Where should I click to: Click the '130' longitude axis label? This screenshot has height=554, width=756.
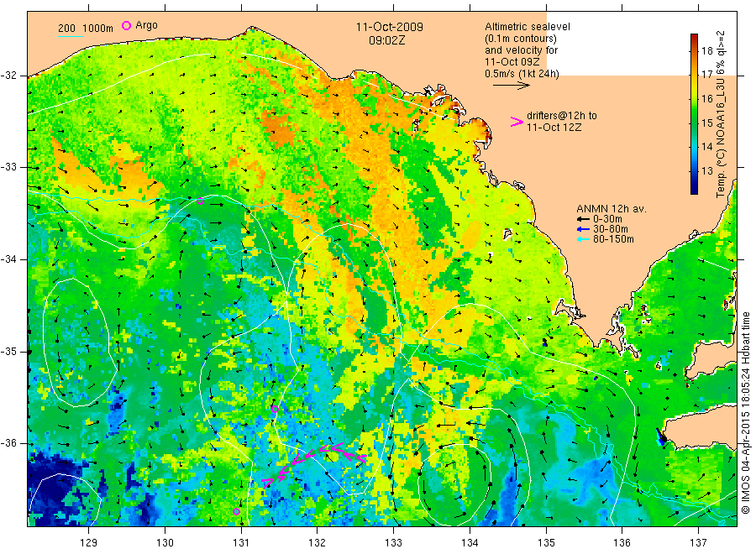[x=165, y=543]
